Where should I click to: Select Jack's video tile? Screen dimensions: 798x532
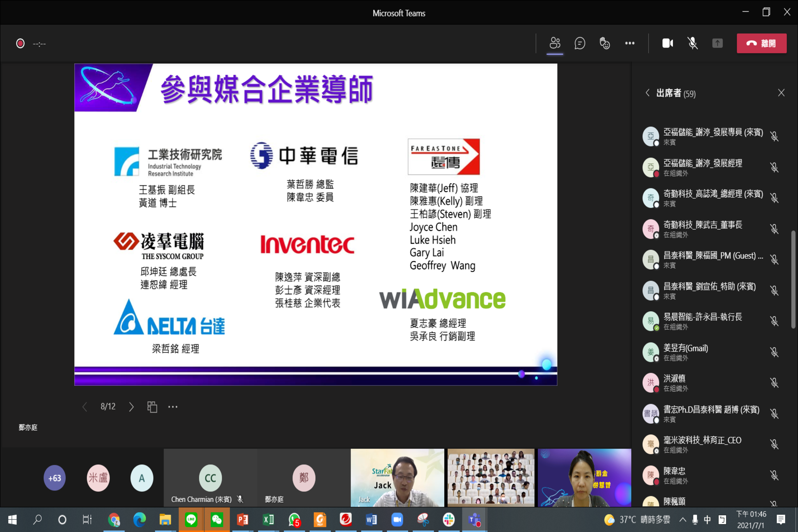[397, 478]
